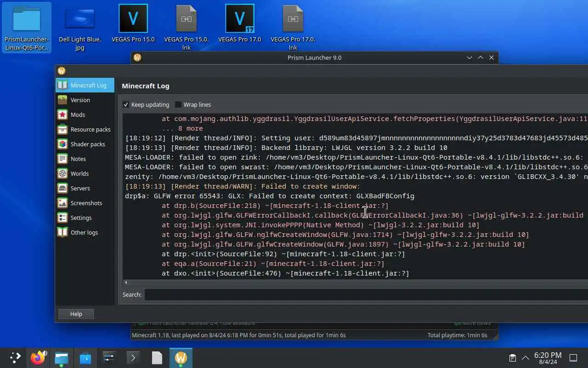Click the log horizontal scrollbar track
Image resolution: width=588 pixels, height=368 pixels.
(358, 282)
